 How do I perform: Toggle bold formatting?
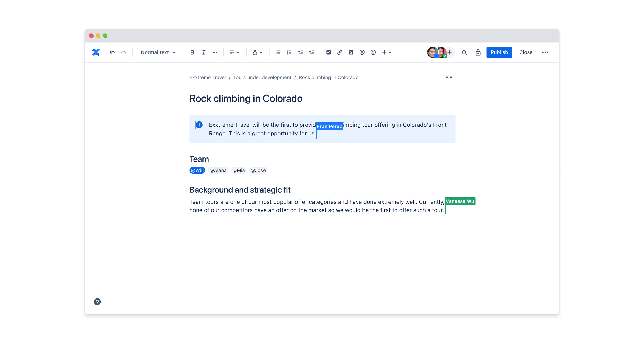pos(192,52)
